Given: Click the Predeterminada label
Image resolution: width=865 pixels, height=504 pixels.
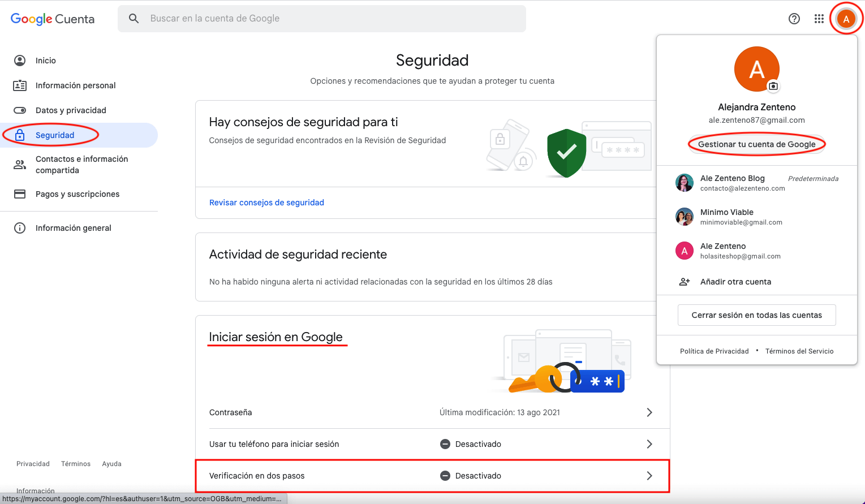Looking at the screenshot, I should coord(813,179).
